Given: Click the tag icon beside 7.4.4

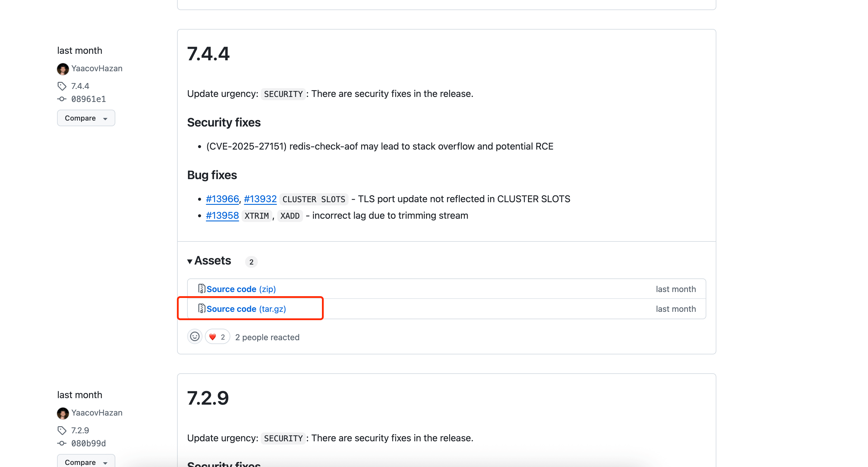Looking at the screenshot, I should pyautogui.click(x=62, y=86).
